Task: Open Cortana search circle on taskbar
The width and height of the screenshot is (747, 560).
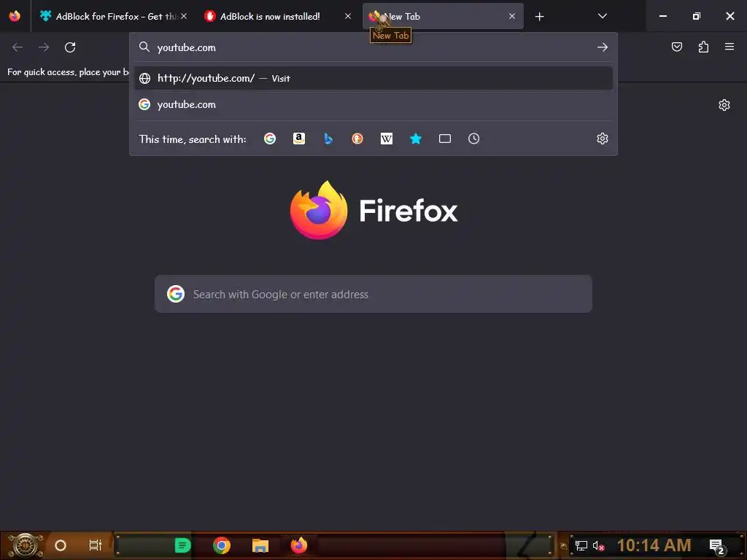Action: [x=61, y=545]
